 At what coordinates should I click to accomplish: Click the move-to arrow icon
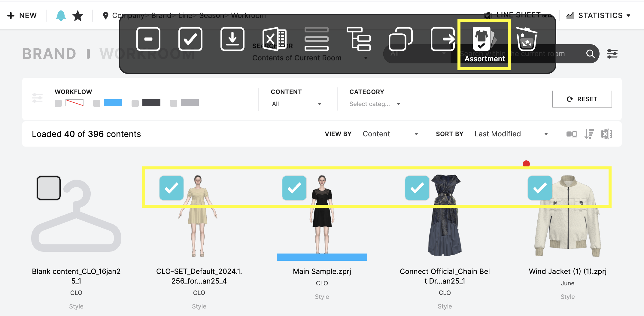(x=443, y=39)
